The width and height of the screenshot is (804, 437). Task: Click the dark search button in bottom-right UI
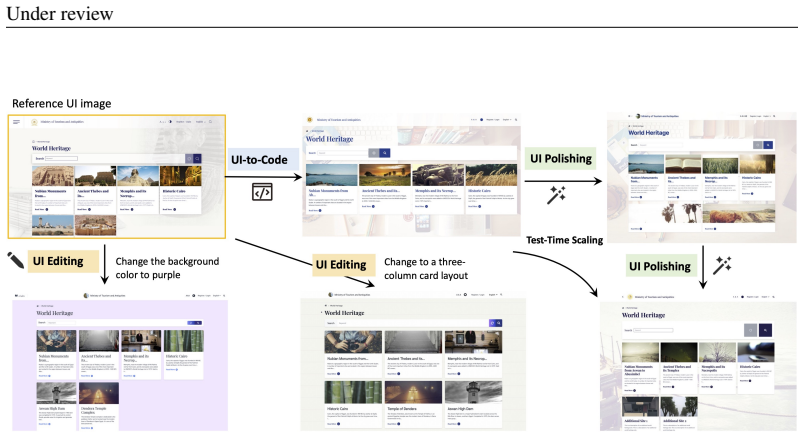pos(765,330)
